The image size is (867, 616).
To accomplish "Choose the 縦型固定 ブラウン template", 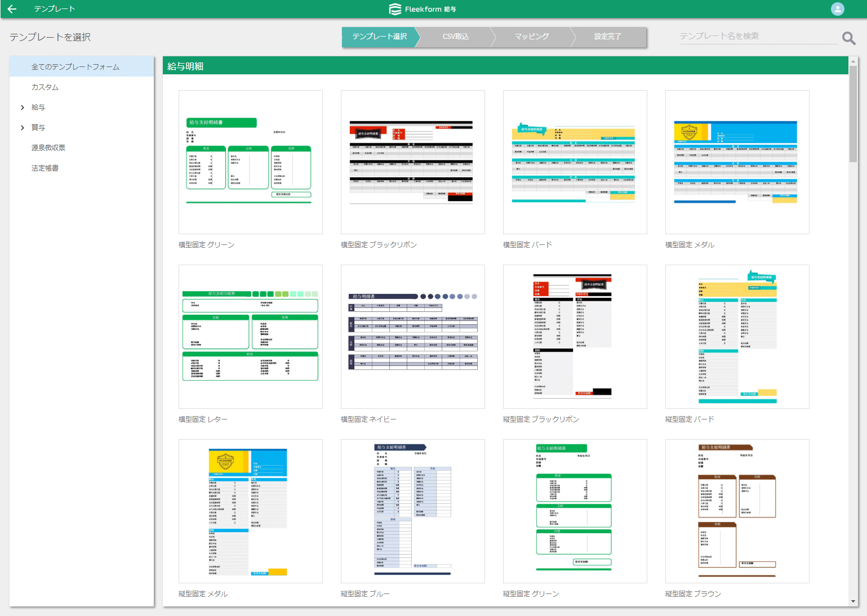I will (x=737, y=511).
